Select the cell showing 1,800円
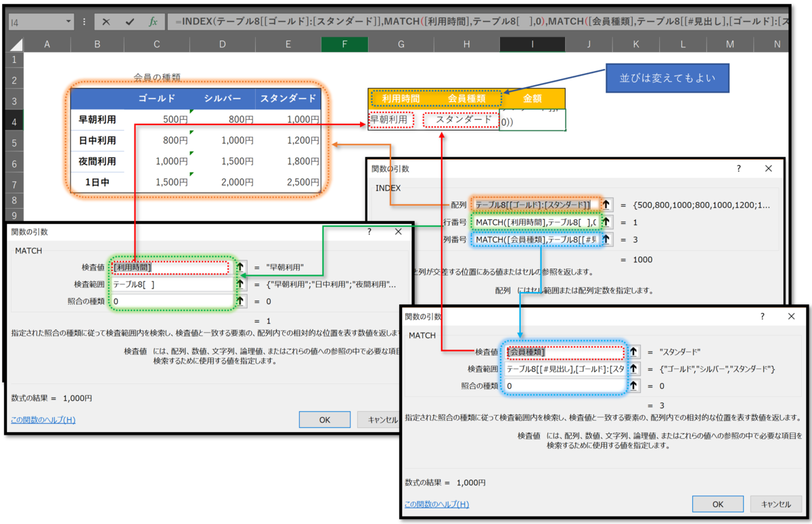Image resolution: width=812 pixels, height=524 pixels. pyautogui.click(x=288, y=162)
